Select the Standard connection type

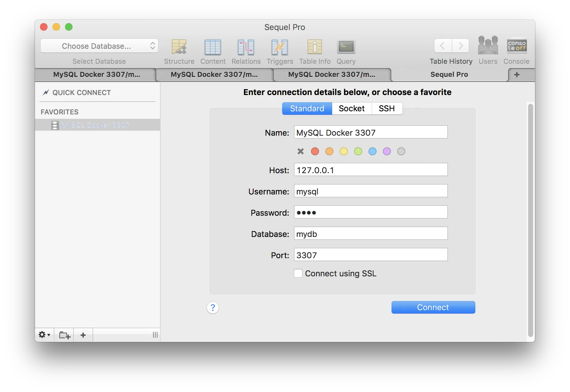click(x=307, y=108)
